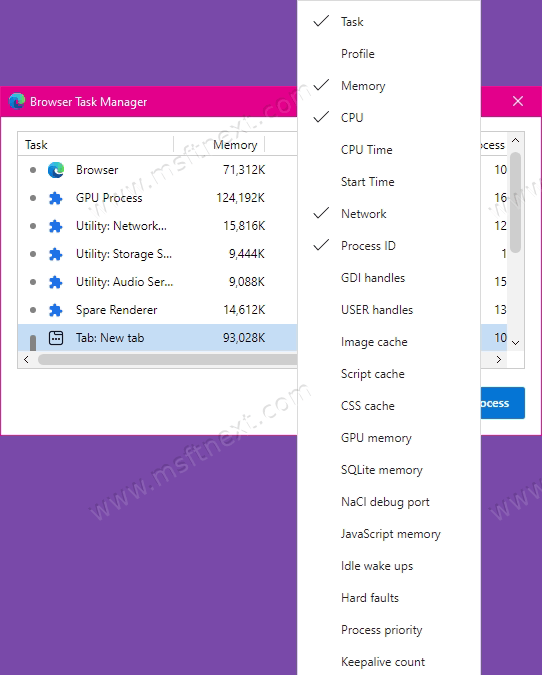Enable the GDI handles column
Viewport: 542px width, 675px height.
tap(389, 278)
